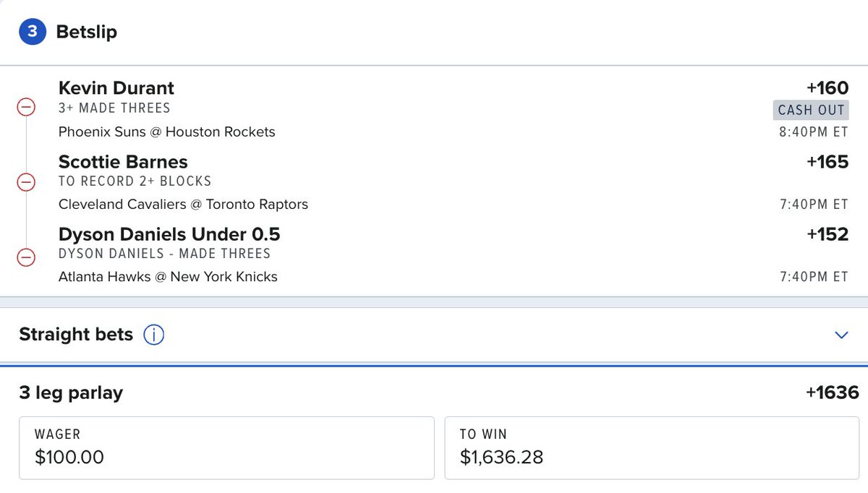Click Phoenix Suns @ Houston Rockets matchup
This screenshot has width=868, height=493.
[167, 132]
